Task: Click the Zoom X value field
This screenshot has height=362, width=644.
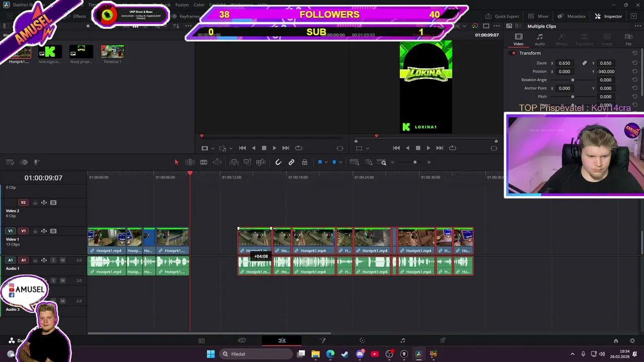Action: pyautogui.click(x=565, y=63)
